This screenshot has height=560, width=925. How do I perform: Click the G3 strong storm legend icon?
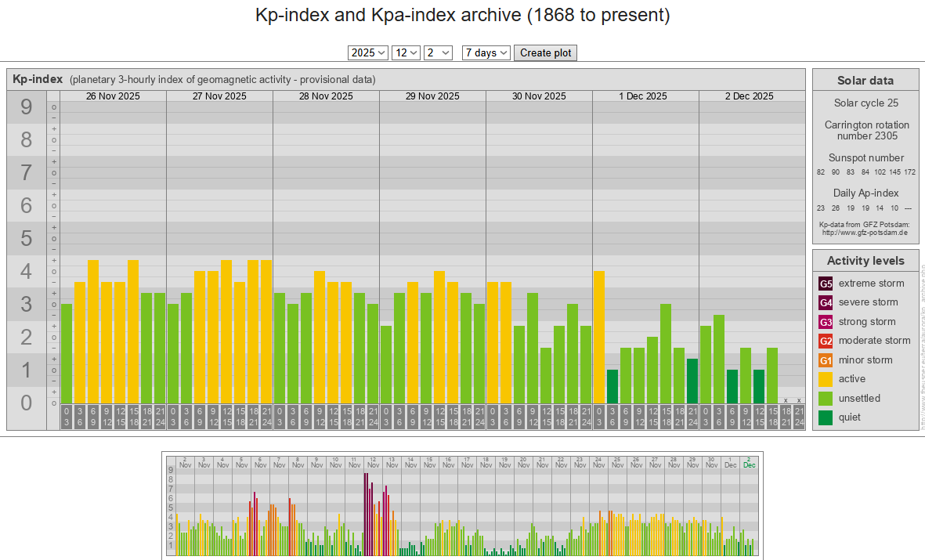(826, 322)
